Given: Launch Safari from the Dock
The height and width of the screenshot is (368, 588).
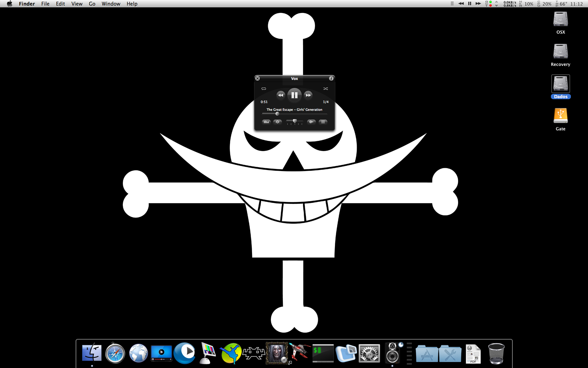Looking at the screenshot, I should pyautogui.click(x=115, y=353).
